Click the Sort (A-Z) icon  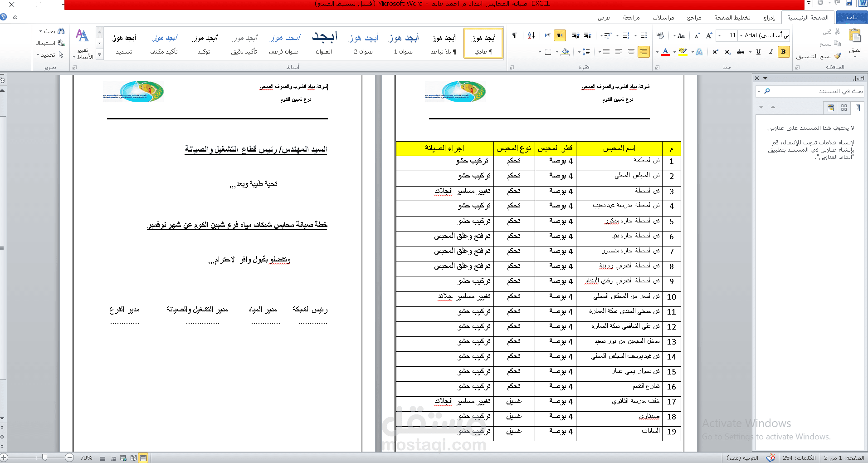[x=532, y=35]
